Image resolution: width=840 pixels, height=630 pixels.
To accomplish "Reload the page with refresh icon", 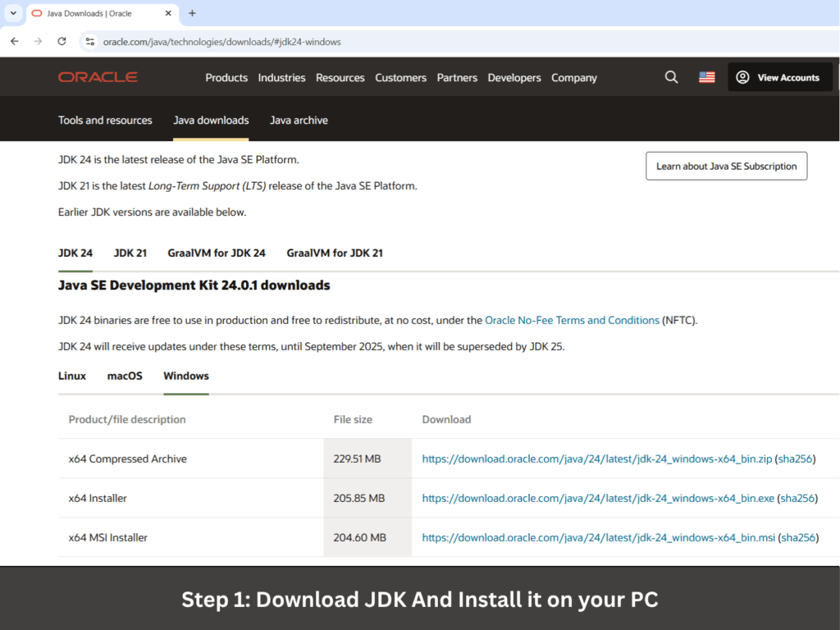I will coord(62,41).
